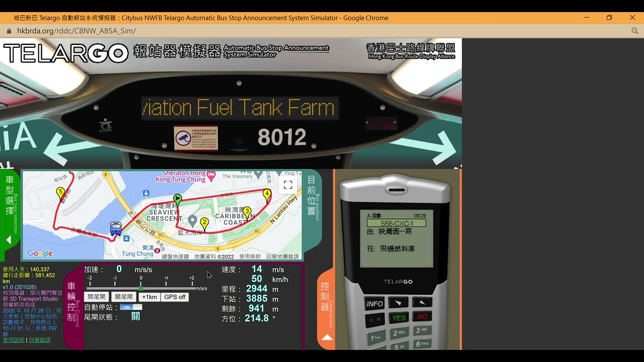Click the 尾閘狀態 關 status text
The image size is (644, 362).
(x=135, y=317)
